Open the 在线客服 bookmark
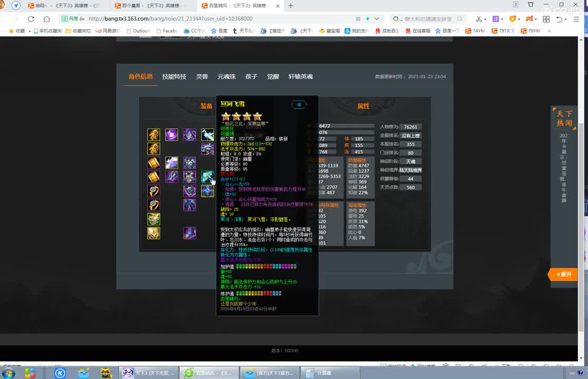 (418, 31)
